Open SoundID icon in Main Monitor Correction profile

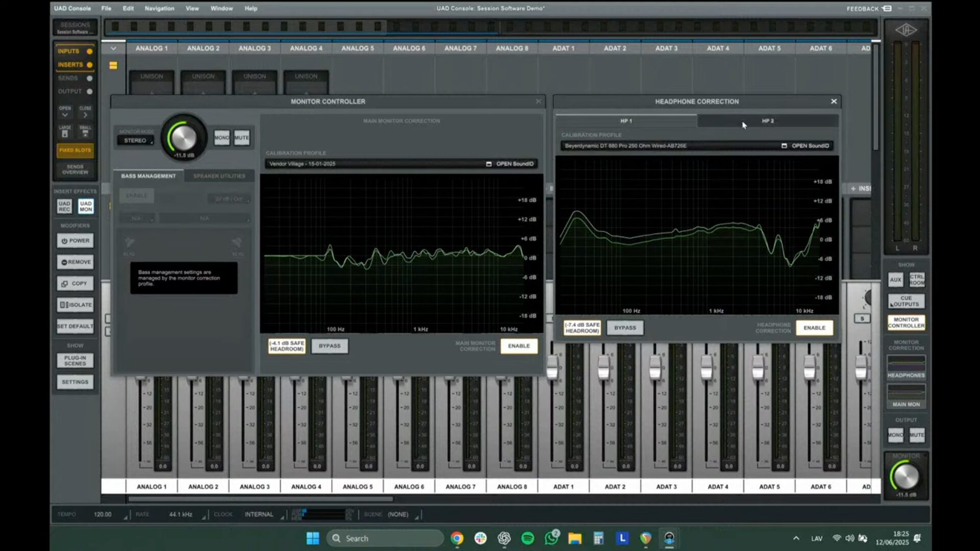pos(488,164)
